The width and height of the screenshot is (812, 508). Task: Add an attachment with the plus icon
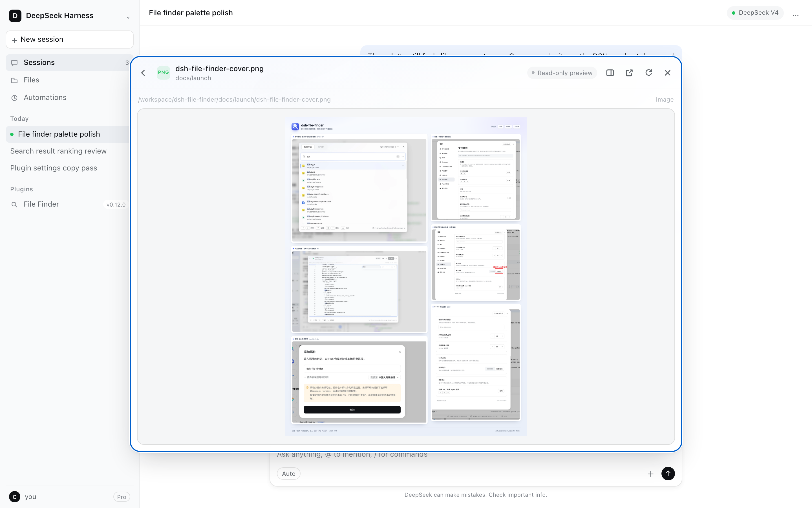click(651, 474)
